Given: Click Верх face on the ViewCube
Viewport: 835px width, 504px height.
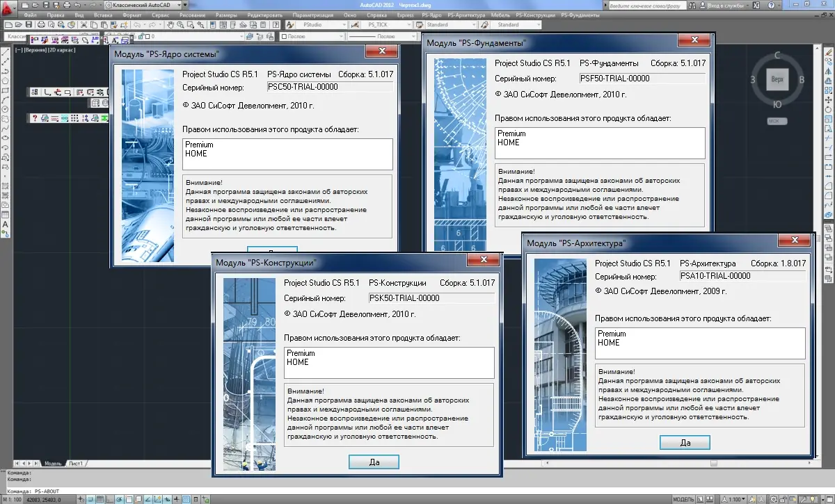Looking at the screenshot, I should point(777,79).
